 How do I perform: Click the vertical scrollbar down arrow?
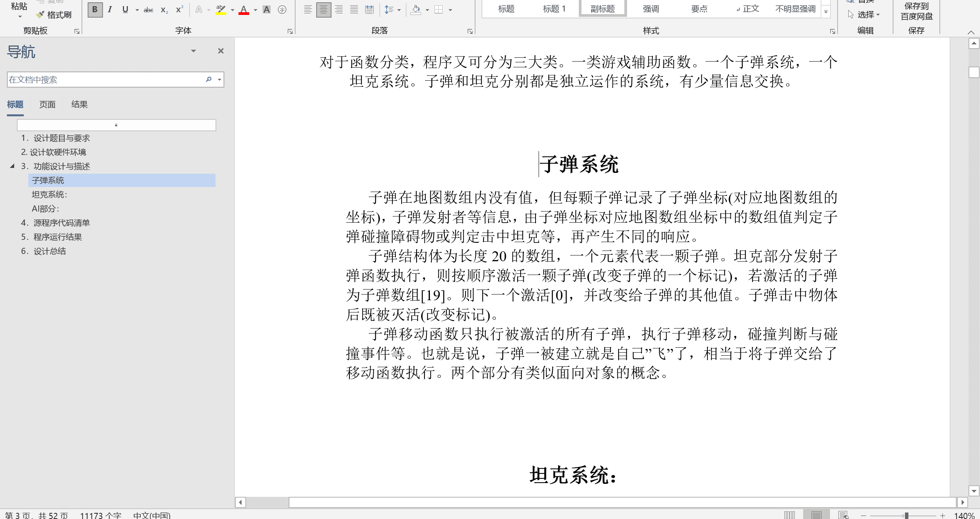974,491
